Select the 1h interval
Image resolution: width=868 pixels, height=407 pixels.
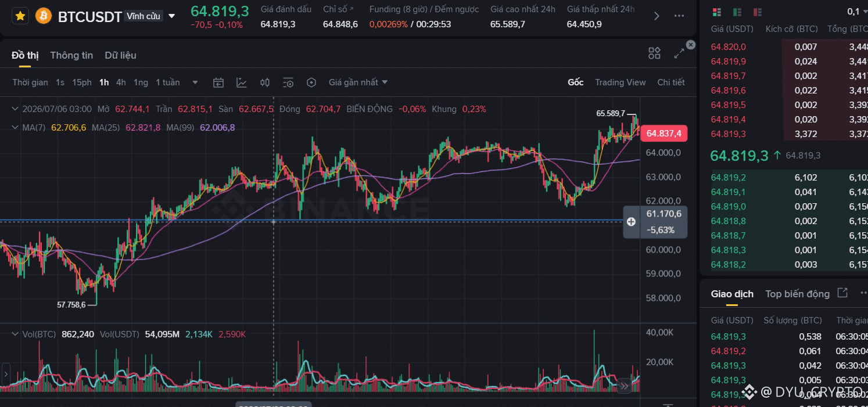(x=104, y=82)
